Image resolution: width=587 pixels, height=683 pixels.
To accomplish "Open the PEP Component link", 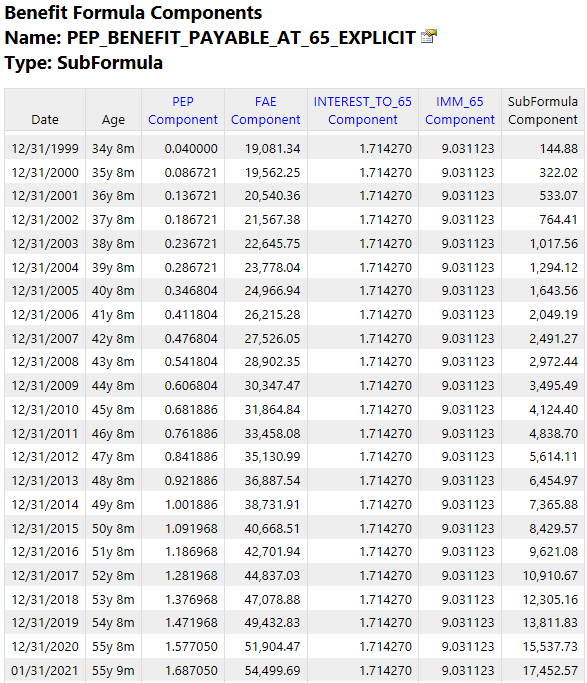I will (x=182, y=111).
